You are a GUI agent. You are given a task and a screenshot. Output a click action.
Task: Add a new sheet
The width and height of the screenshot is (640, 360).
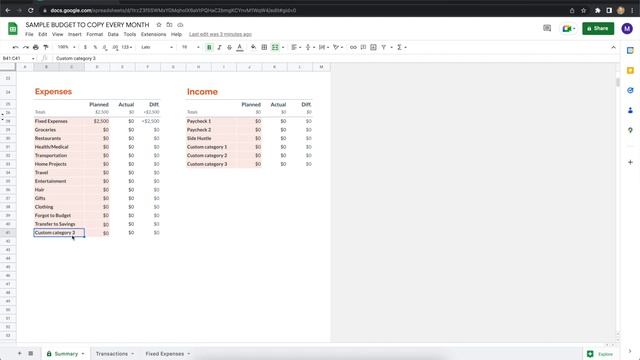[x=19, y=353]
